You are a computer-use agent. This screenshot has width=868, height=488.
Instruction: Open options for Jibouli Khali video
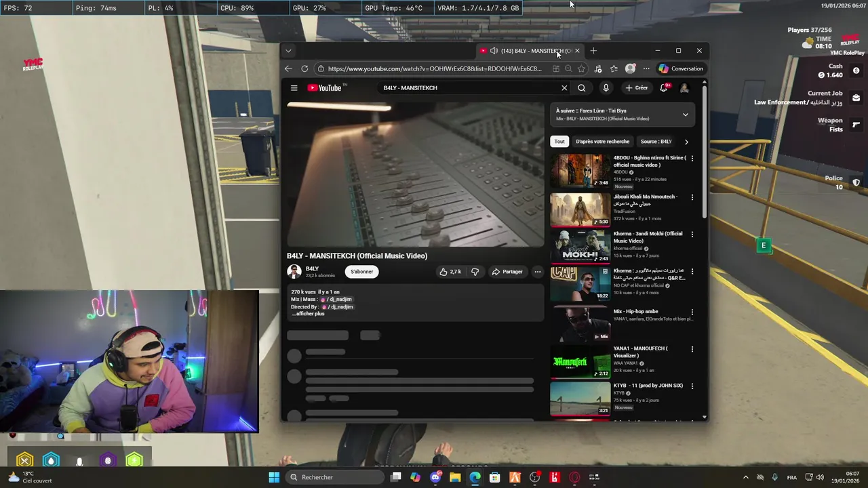(692, 197)
